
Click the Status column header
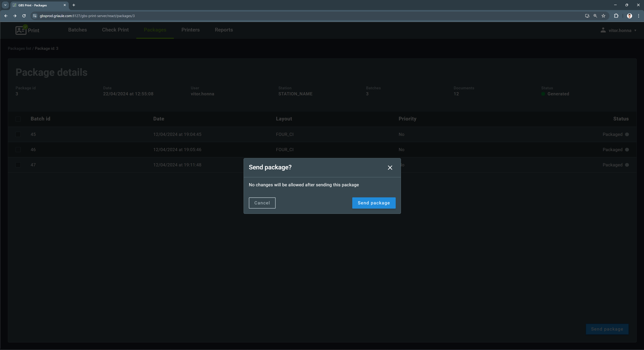621,119
